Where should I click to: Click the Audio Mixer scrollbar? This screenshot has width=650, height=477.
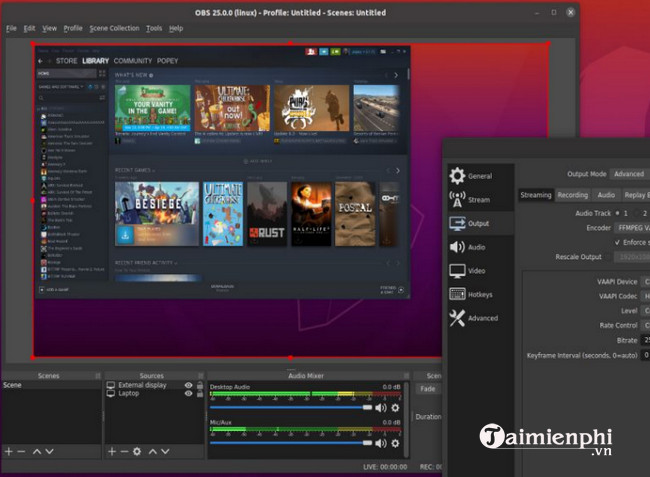tap(406, 419)
